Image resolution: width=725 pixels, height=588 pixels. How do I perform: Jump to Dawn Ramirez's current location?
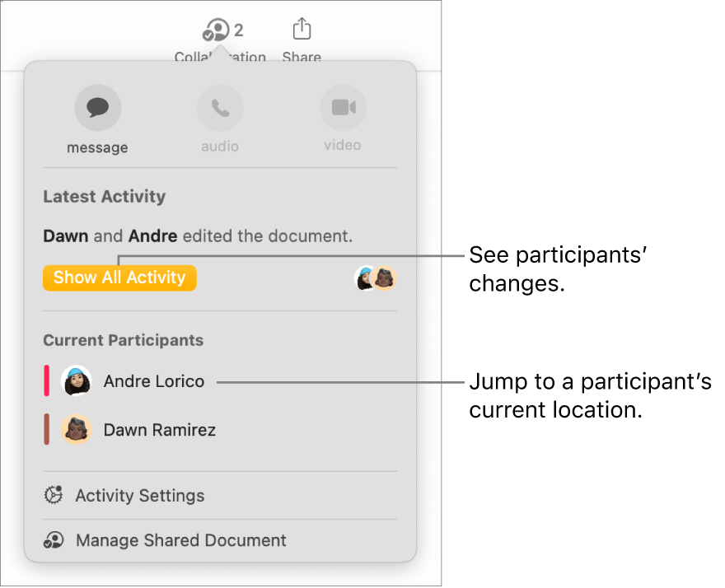[160, 430]
